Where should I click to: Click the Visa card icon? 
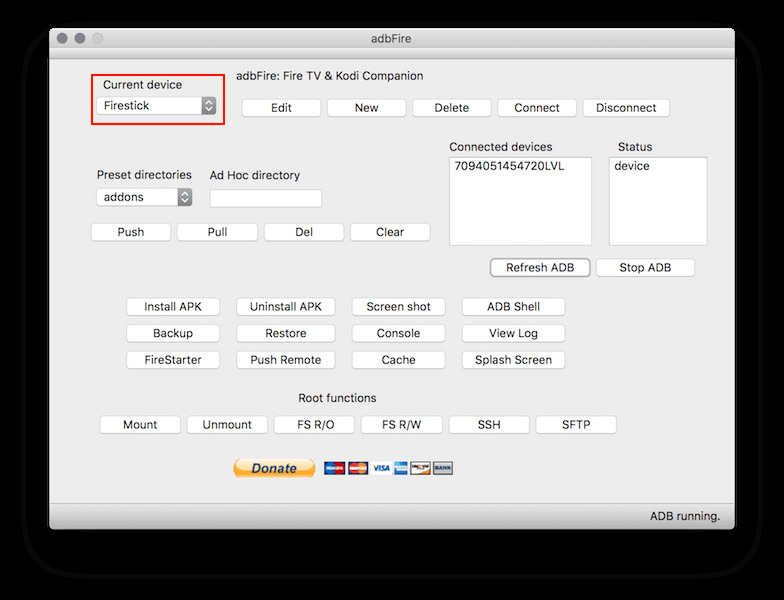coord(381,468)
